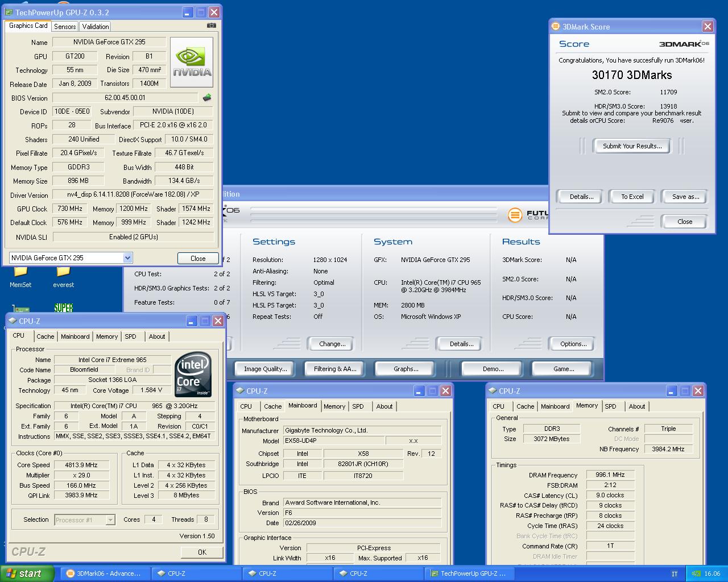
Task: Open About tab in CPU-Z DDR3 memory window
Action: pyautogui.click(x=637, y=406)
